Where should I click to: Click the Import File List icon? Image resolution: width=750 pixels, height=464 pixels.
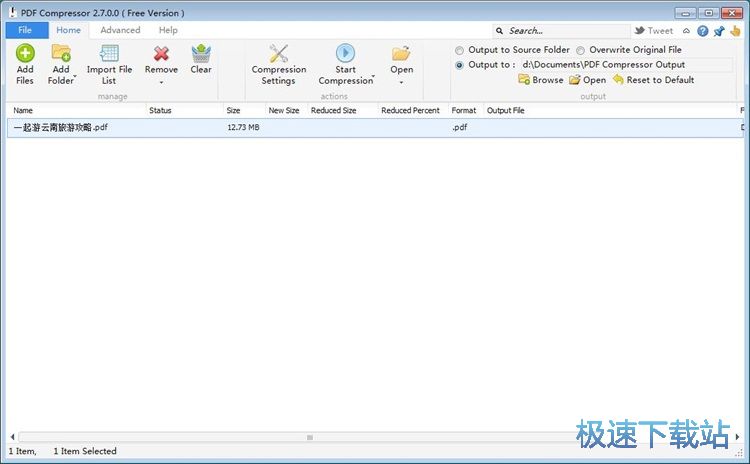pyautogui.click(x=109, y=54)
